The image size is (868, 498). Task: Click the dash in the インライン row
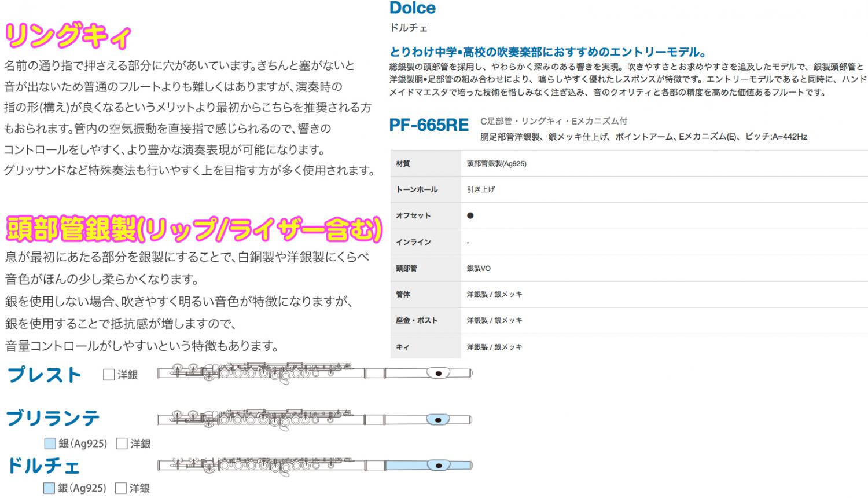468,242
